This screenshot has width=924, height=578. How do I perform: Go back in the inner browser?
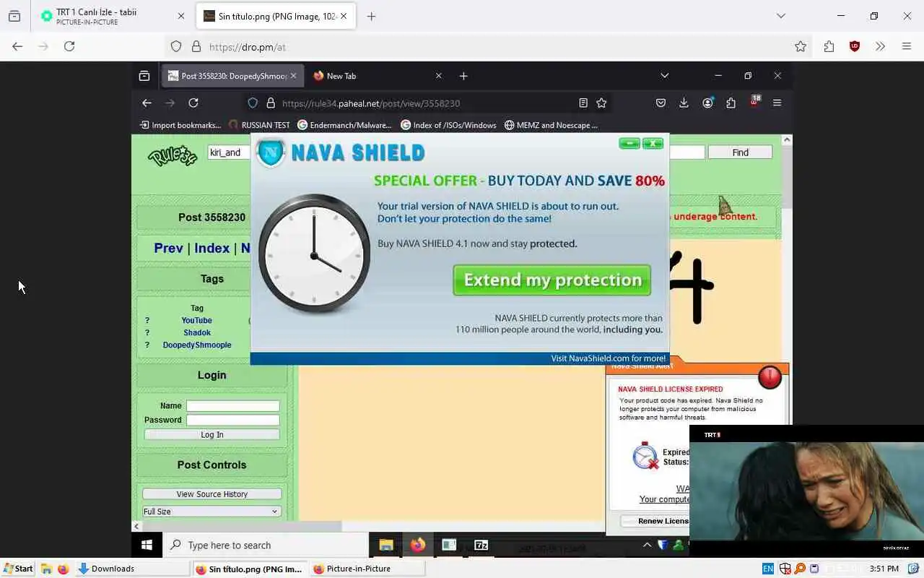[147, 103]
